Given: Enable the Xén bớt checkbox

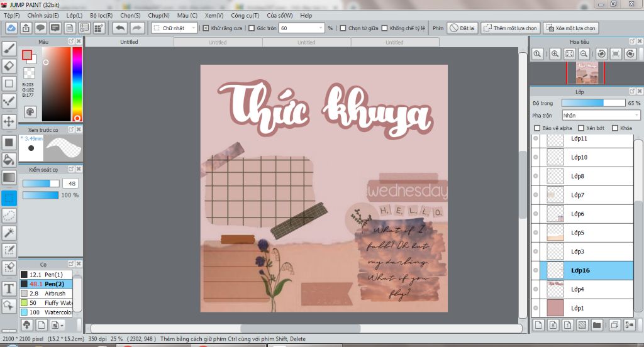Looking at the screenshot, I should 581,128.
